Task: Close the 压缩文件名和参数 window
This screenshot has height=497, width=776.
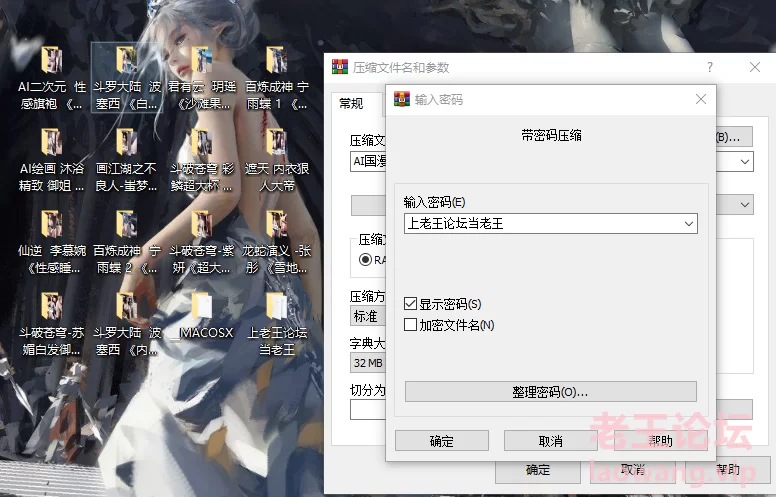Action: click(755, 67)
